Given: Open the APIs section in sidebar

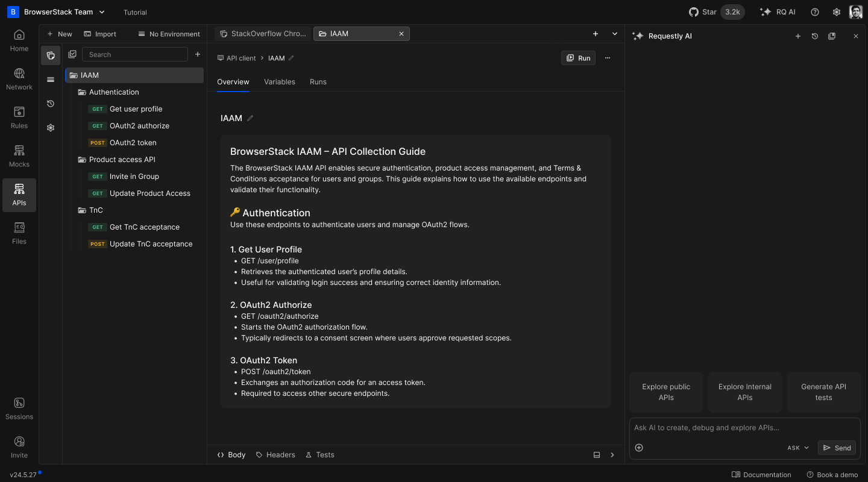Looking at the screenshot, I should 19,195.
